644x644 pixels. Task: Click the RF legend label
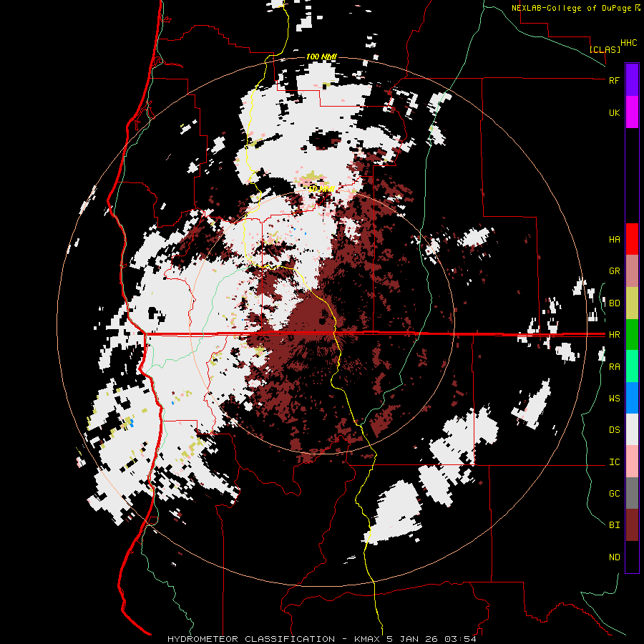pyautogui.click(x=614, y=80)
